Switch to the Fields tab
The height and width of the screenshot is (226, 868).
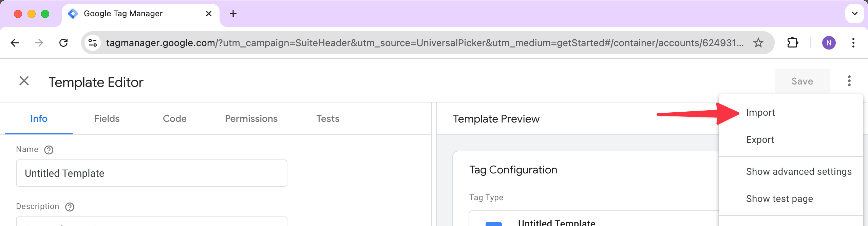pos(107,119)
